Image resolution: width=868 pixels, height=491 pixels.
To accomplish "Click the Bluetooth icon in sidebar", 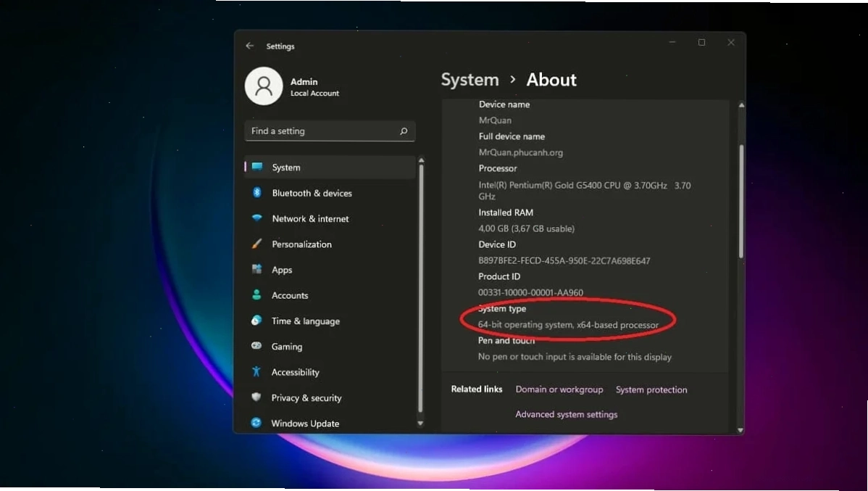I will pyautogui.click(x=257, y=192).
